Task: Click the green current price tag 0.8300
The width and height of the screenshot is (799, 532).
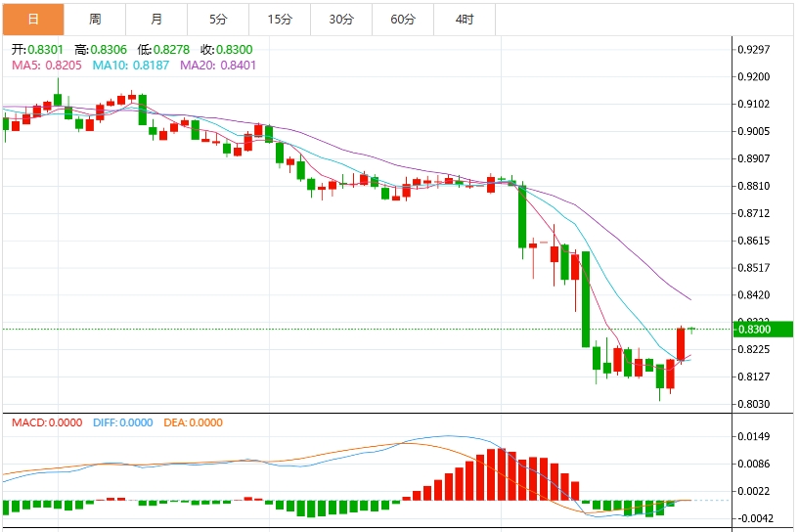Action: 763,330
